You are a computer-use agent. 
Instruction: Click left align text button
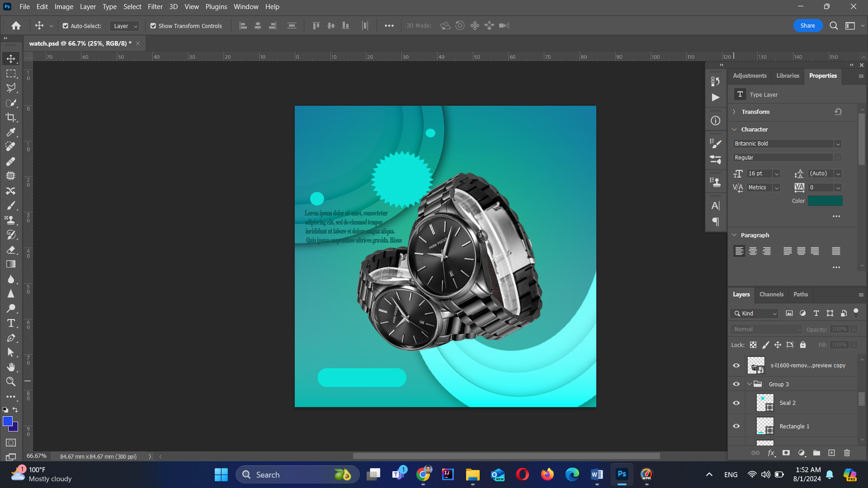739,251
